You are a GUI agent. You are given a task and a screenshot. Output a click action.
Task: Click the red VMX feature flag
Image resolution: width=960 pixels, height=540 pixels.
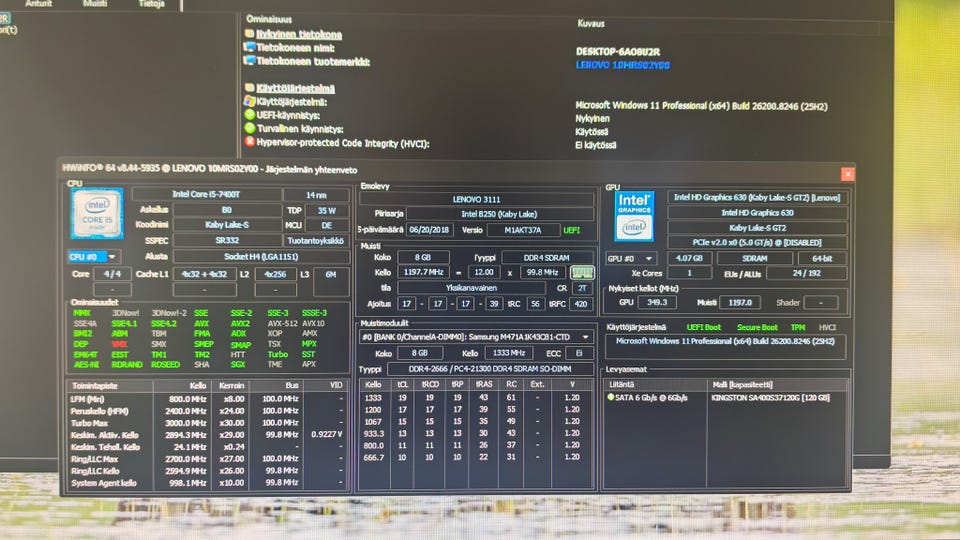click(x=119, y=344)
